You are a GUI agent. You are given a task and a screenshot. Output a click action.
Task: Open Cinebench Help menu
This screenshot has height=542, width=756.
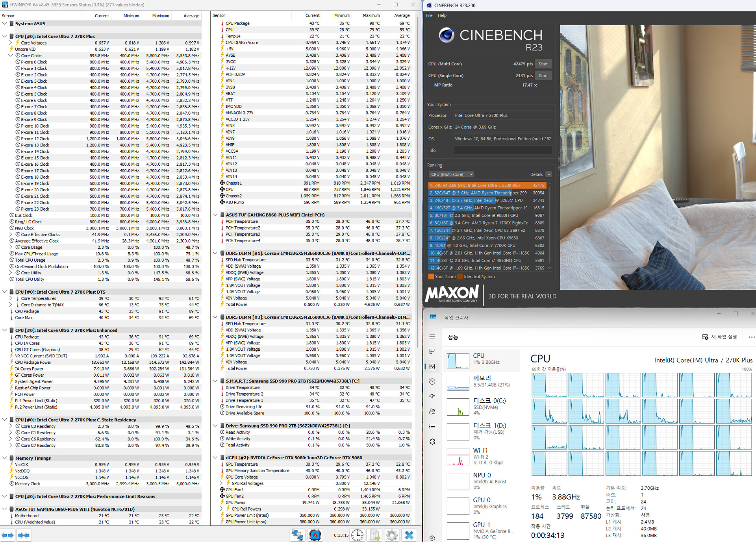(442, 15)
